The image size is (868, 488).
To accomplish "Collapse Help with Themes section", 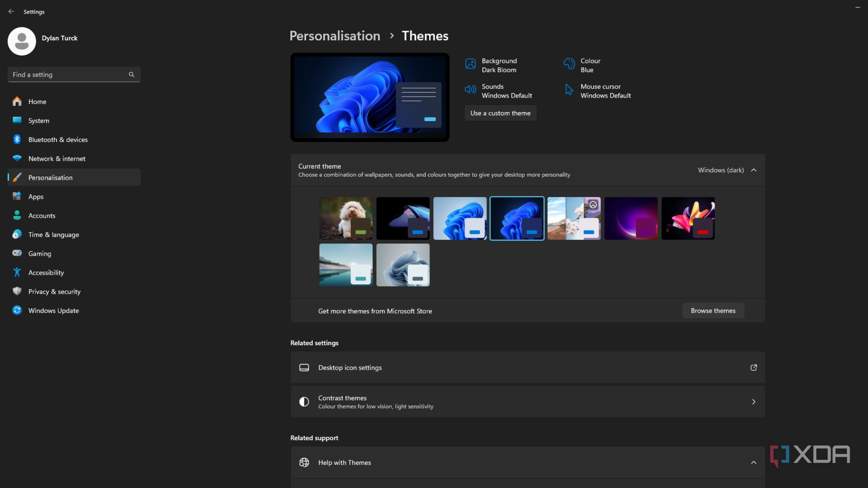I will click(x=754, y=463).
